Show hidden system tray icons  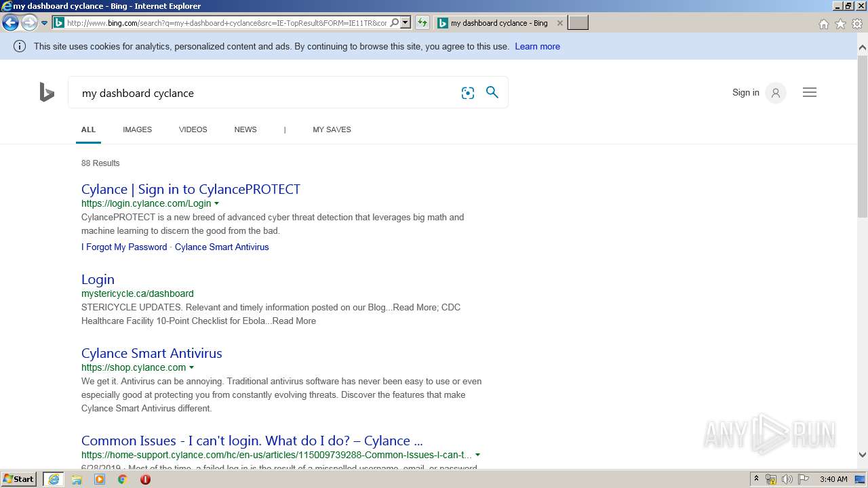point(756,479)
